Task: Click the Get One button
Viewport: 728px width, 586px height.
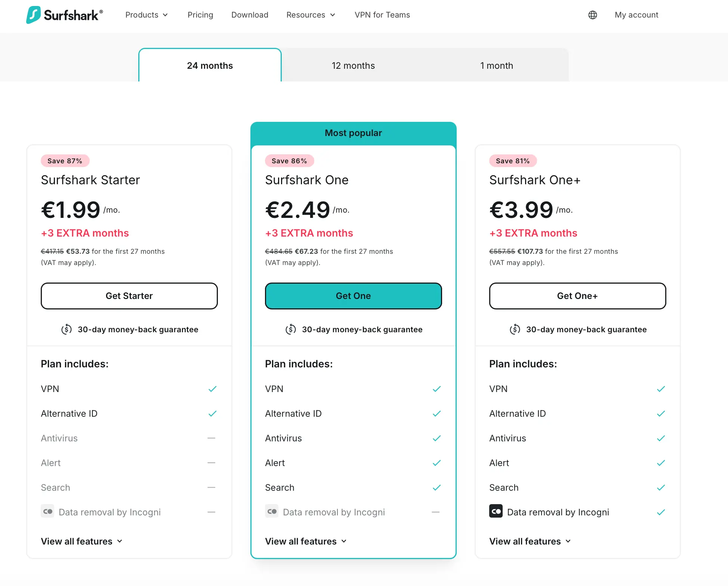Action: (354, 296)
